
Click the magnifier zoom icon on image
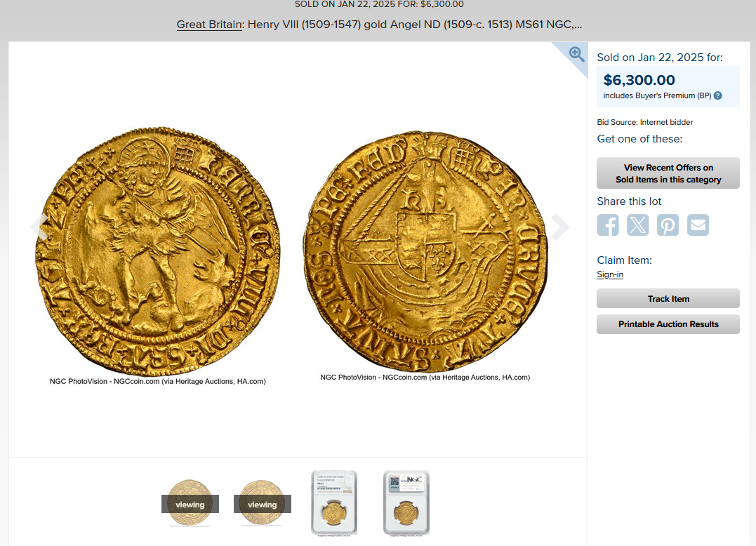pyautogui.click(x=576, y=54)
